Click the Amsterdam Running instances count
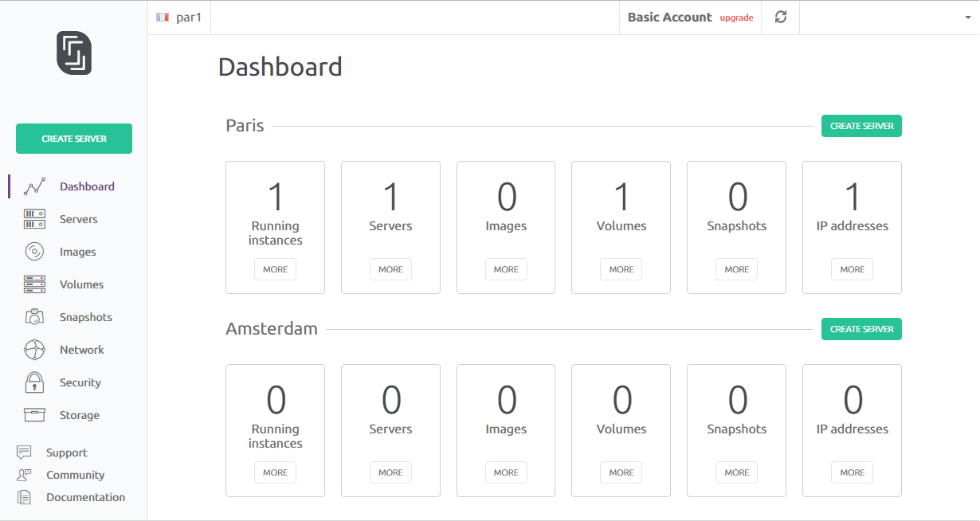980x521 pixels. click(x=276, y=400)
